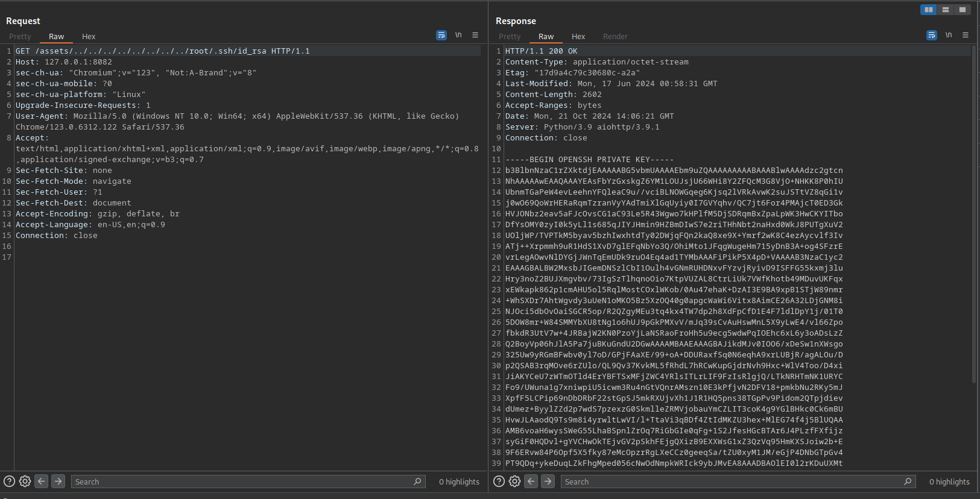Select Pretty tab in Request panel
980x499 pixels.
click(20, 37)
